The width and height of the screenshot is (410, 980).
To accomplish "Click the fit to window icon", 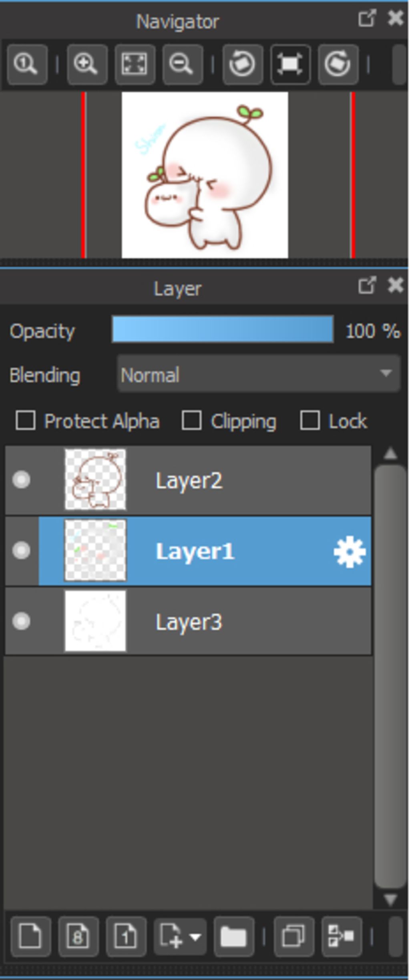I will coord(135,65).
